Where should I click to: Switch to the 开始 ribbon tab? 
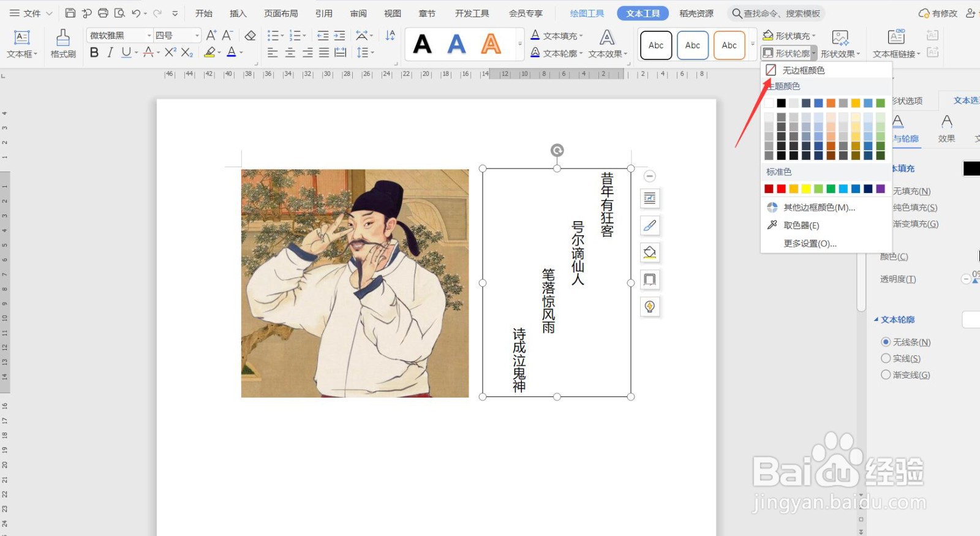click(x=204, y=13)
